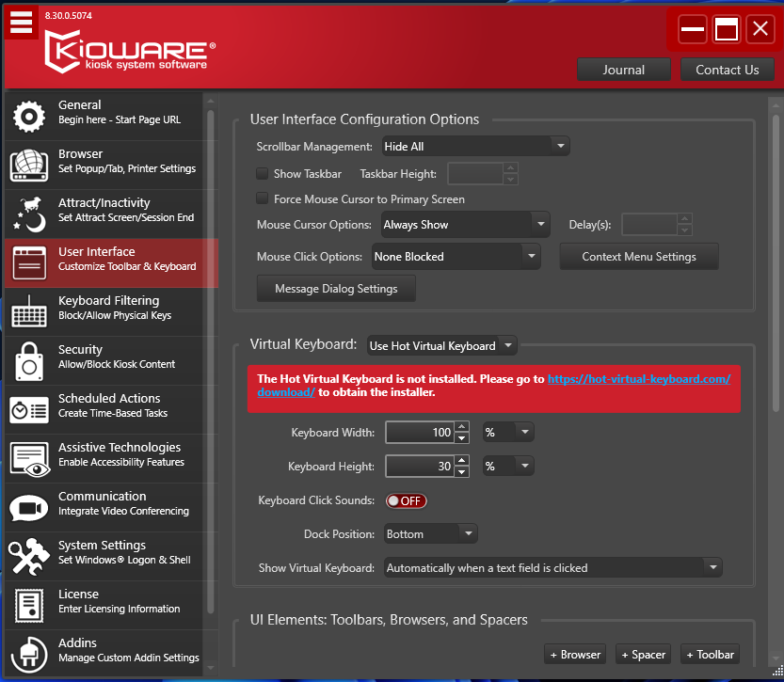The height and width of the screenshot is (682, 784).
Task: Open Addins Manage Custom Addin Settings
Action: 104,655
